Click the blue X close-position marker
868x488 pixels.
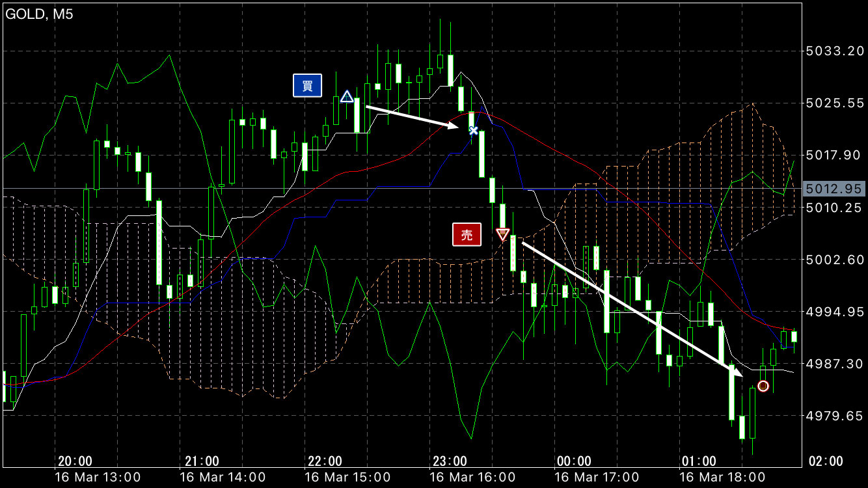[474, 131]
